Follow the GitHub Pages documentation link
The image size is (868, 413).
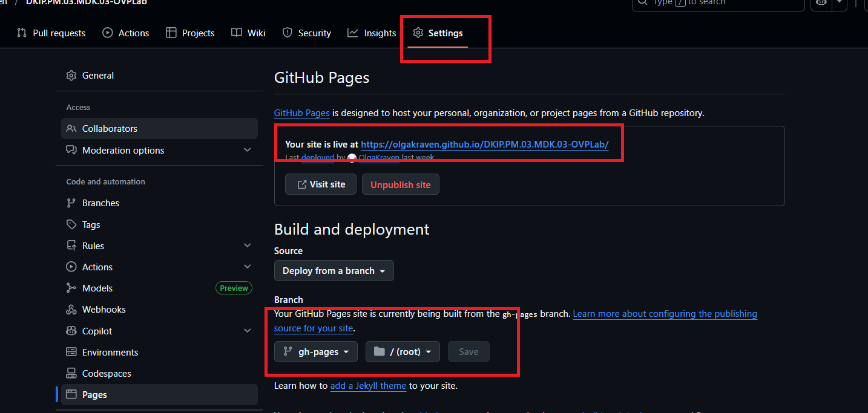pyautogui.click(x=302, y=113)
